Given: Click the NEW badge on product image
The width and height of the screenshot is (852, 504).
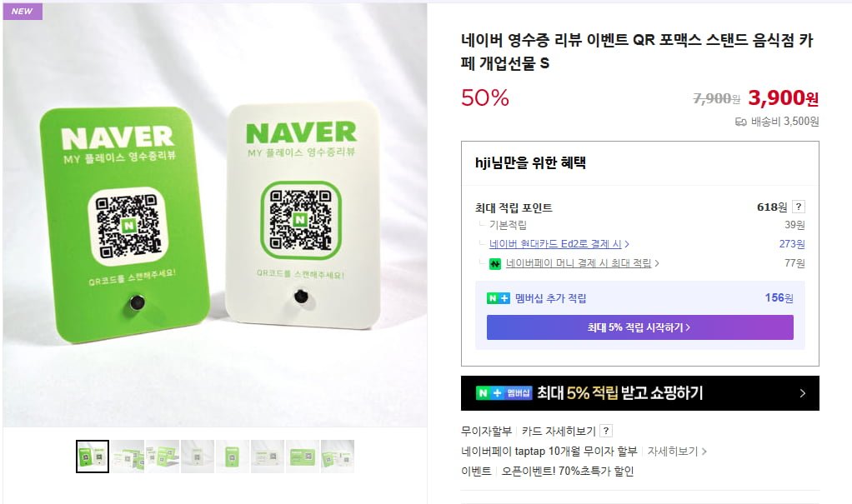Looking at the screenshot, I should tap(23, 11).
